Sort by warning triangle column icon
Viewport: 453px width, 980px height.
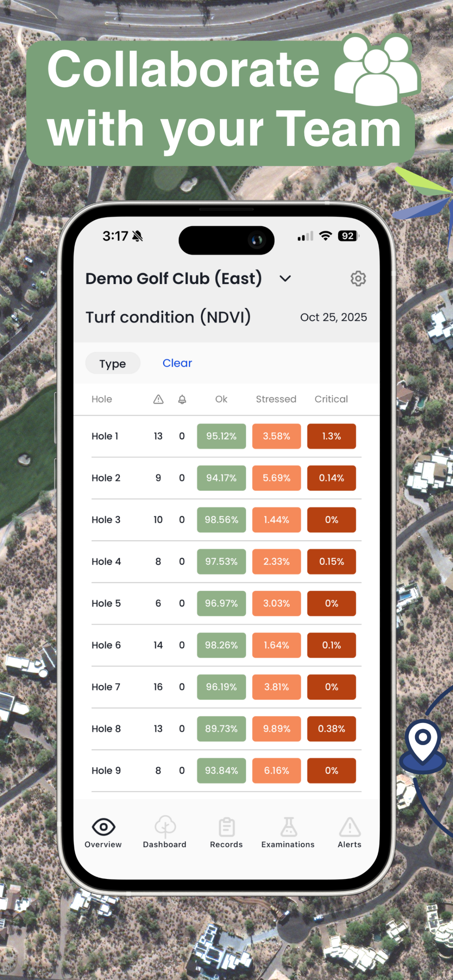coord(158,399)
